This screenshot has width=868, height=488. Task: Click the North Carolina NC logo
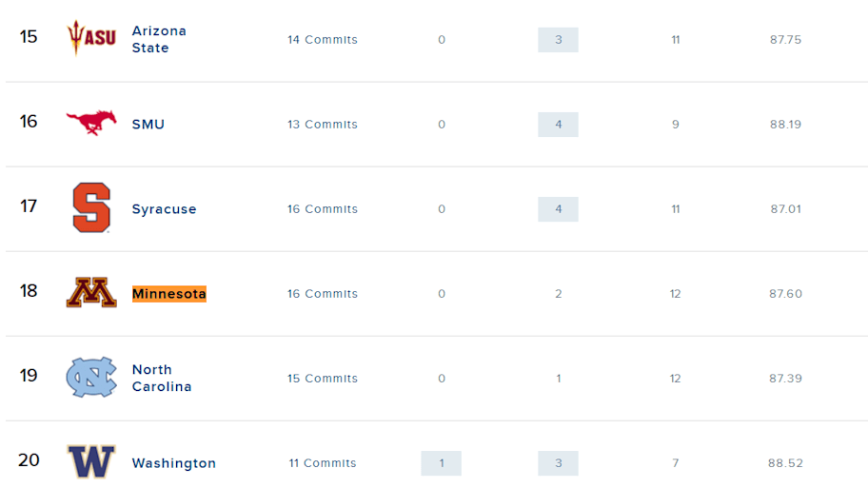click(91, 377)
